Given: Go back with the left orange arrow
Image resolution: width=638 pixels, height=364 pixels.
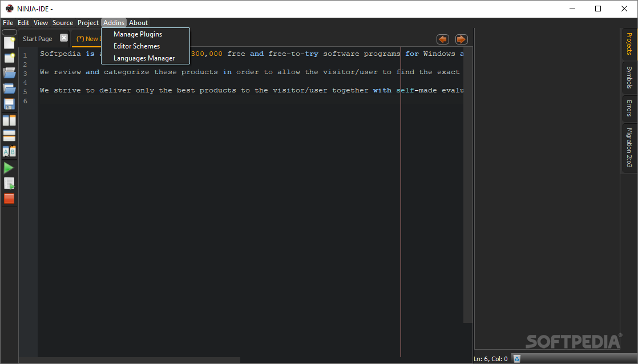Looking at the screenshot, I should click(x=443, y=39).
